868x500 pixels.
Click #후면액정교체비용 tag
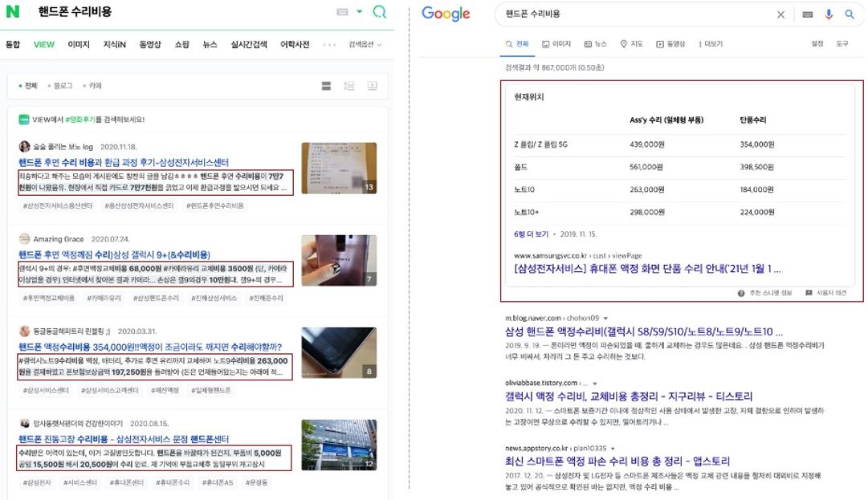tap(49, 298)
